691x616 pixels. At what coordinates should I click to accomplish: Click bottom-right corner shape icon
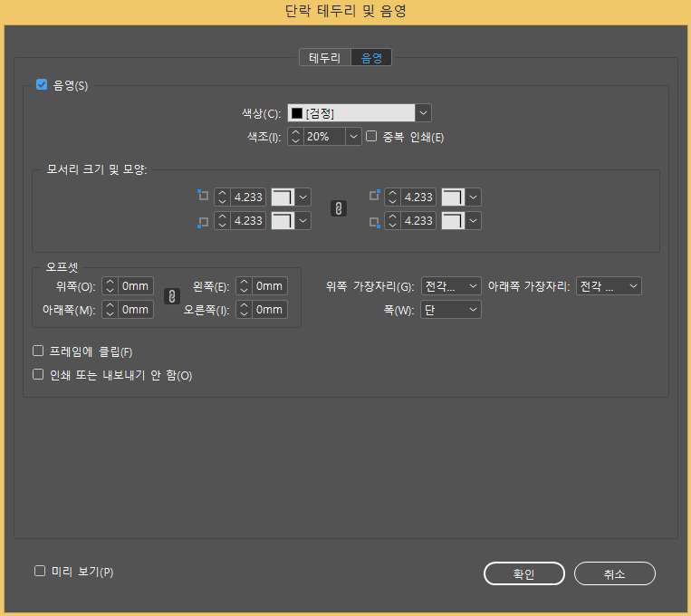tap(453, 220)
